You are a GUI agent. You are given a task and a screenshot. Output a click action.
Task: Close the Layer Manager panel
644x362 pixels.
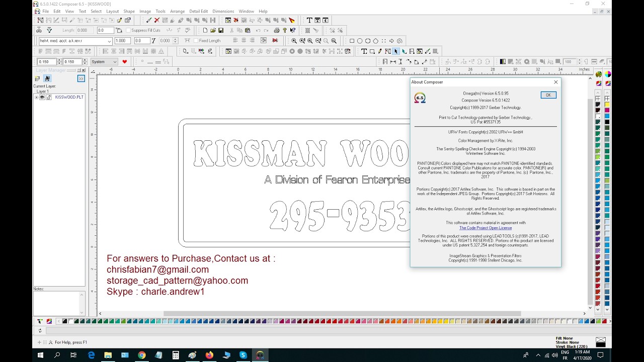pos(84,70)
